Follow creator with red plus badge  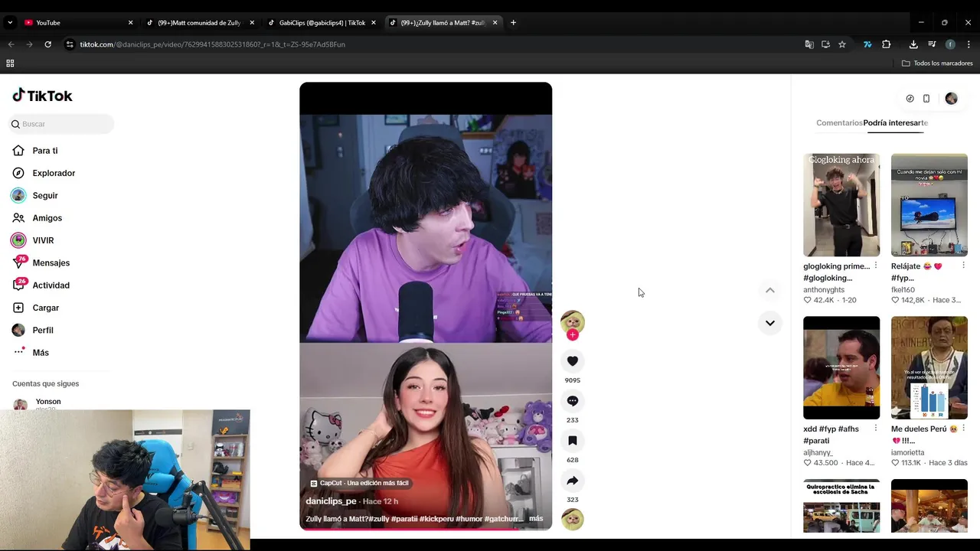(x=573, y=335)
